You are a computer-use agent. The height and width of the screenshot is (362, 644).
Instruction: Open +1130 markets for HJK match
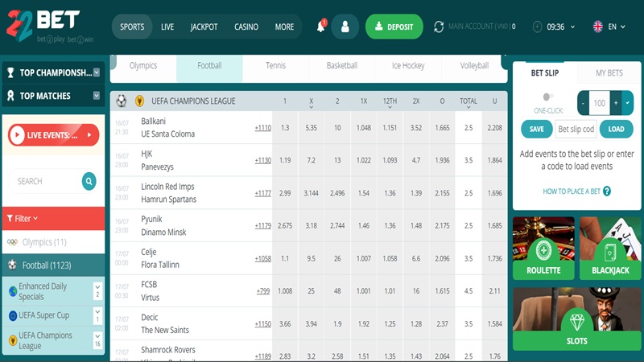263,160
